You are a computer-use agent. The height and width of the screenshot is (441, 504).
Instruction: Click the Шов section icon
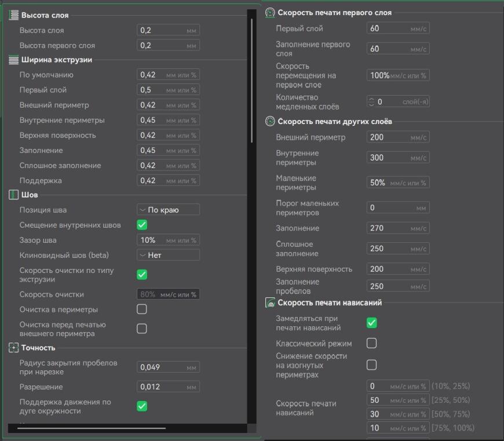[x=14, y=195]
